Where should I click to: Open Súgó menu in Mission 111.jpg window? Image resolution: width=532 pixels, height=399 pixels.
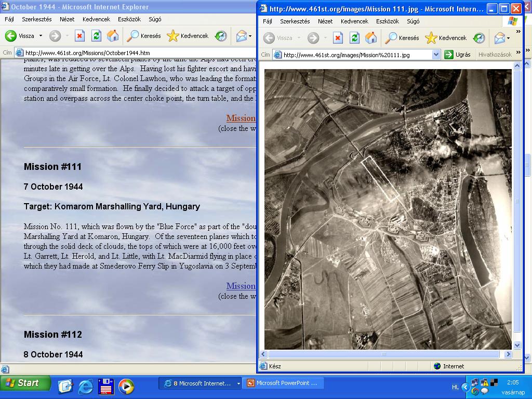[413, 21]
